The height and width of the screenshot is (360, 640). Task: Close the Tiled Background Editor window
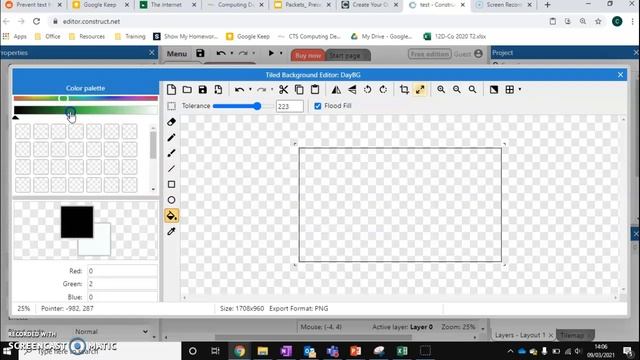[x=620, y=75]
